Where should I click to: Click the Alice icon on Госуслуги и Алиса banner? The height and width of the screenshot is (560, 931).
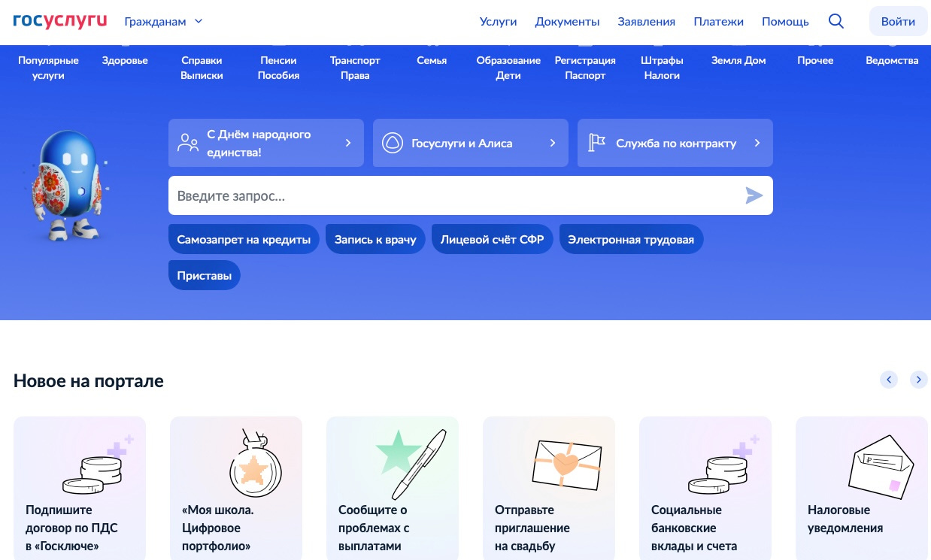click(x=393, y=143)
